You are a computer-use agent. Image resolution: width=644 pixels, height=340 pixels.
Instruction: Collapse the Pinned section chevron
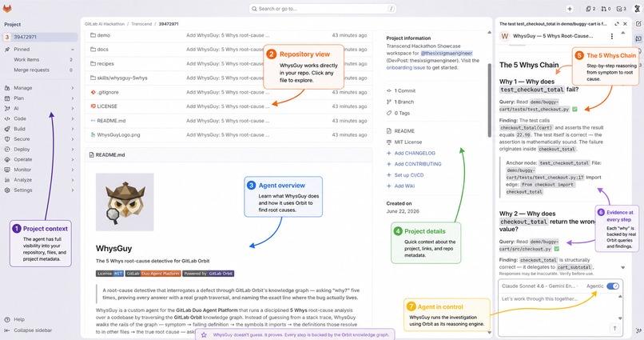(72, 50)
